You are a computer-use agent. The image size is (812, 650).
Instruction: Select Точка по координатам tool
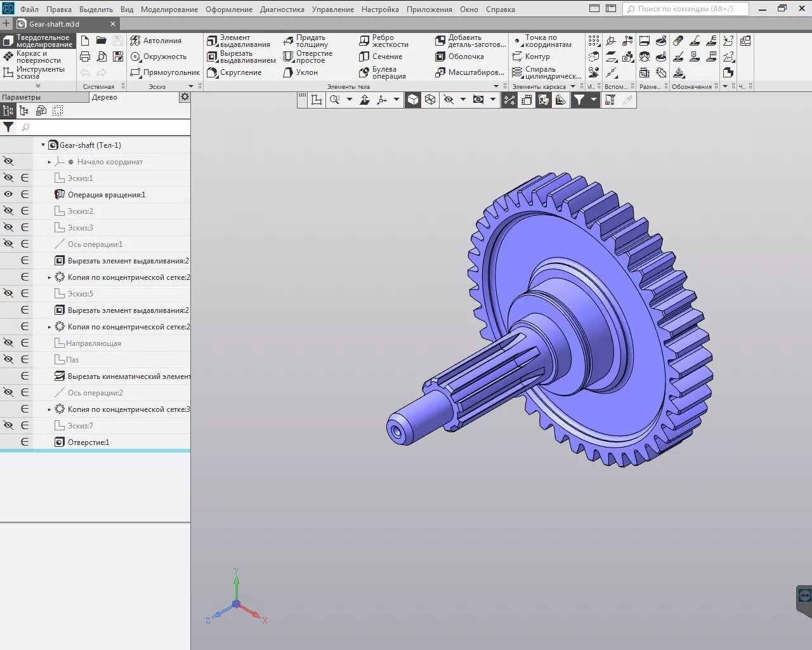[542, 41]
